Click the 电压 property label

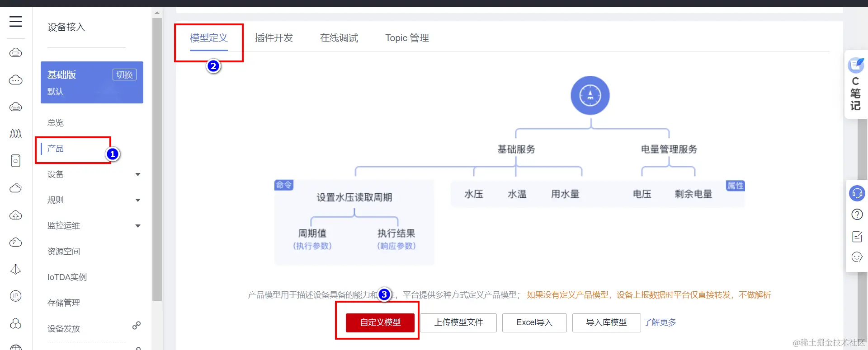(x=642, y=194)
